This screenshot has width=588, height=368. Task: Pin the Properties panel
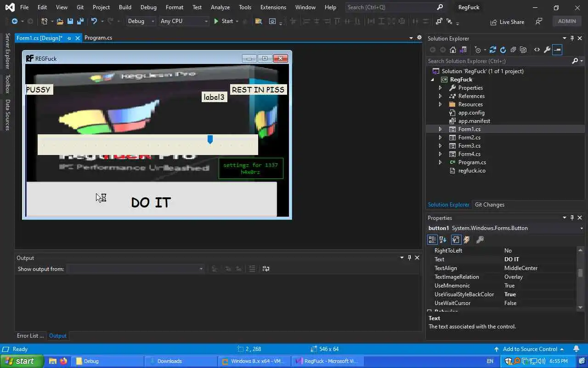pyautogui.click(x=572, y=218)
